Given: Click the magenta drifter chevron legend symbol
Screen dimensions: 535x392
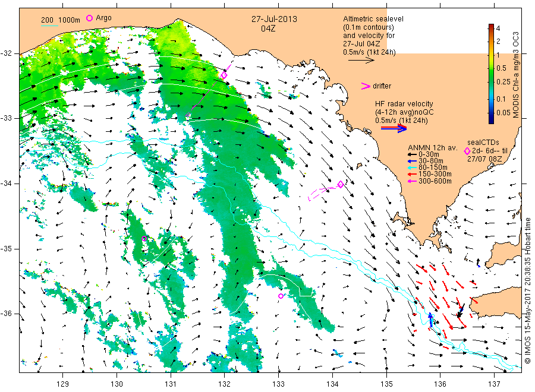Looking at the screenshot, I should pos(366,86).
